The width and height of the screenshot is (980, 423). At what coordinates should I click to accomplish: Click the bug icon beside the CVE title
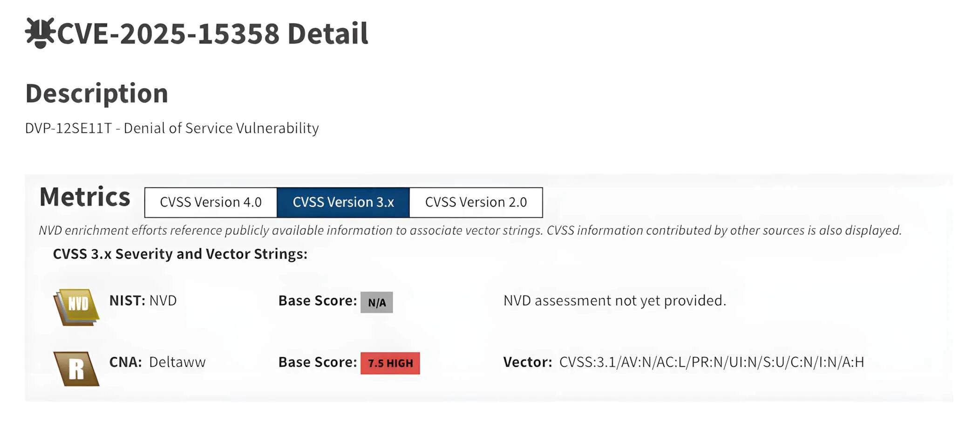tap(40, 33)
